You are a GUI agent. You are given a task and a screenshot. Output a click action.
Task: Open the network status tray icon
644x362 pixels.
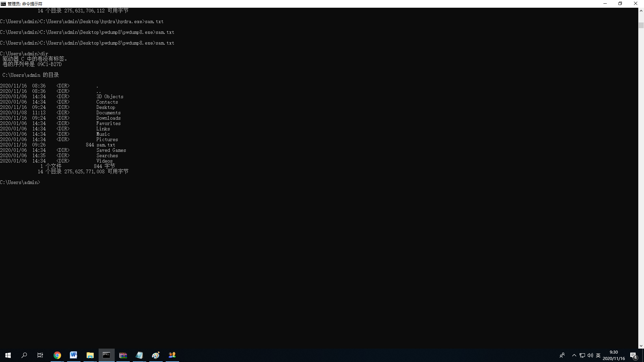tap(582, 355)
